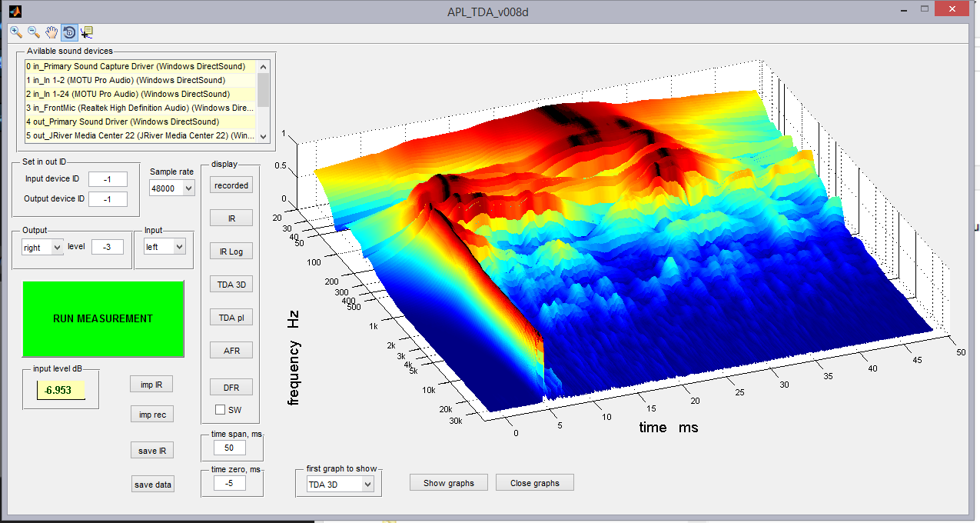Image resolution: width=980 pixels, height=523 pixels.
Task: Click the imp rec button
Action: [151, 415]
